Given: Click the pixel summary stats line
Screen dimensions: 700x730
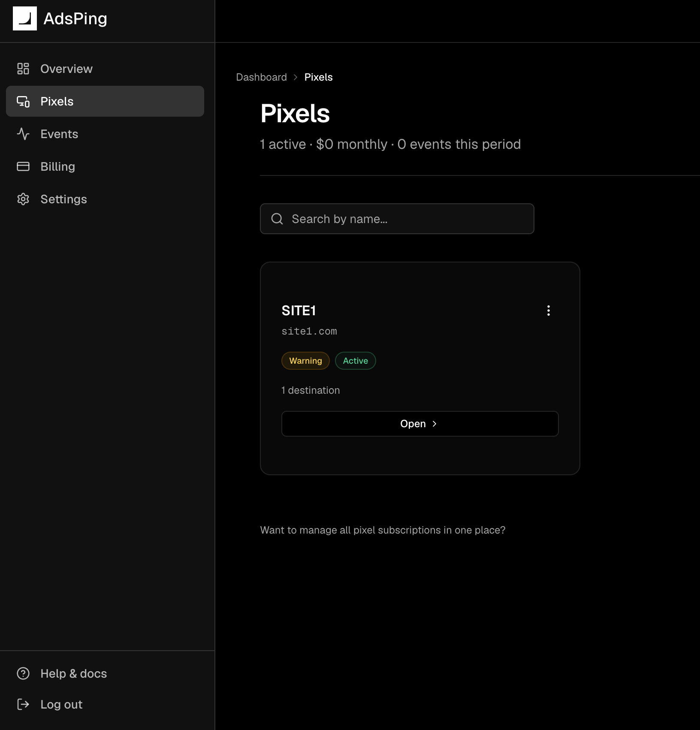Looking at the screenshot, I should (x=390, y=144).
